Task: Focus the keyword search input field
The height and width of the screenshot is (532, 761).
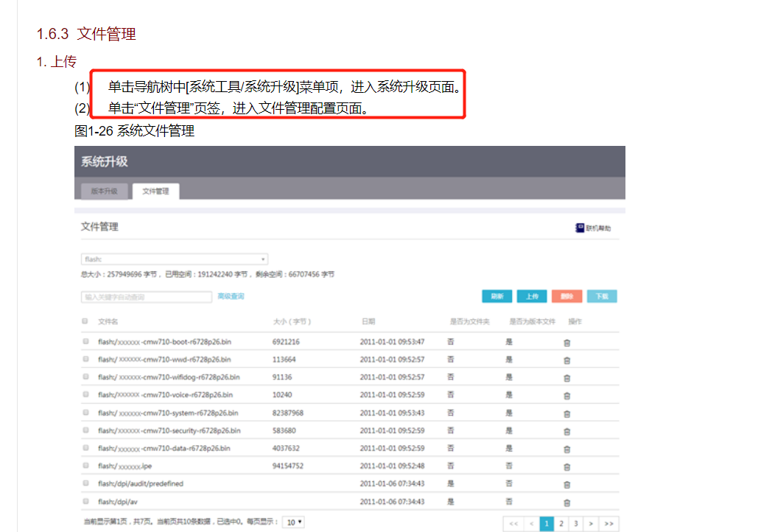Action: tap(147, 297)
